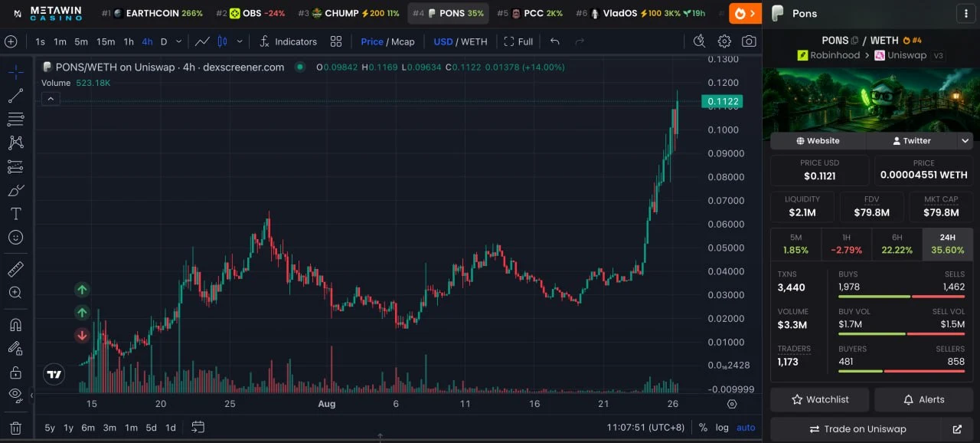
Task: Open chart settings gear
Action: pos(724,41)
